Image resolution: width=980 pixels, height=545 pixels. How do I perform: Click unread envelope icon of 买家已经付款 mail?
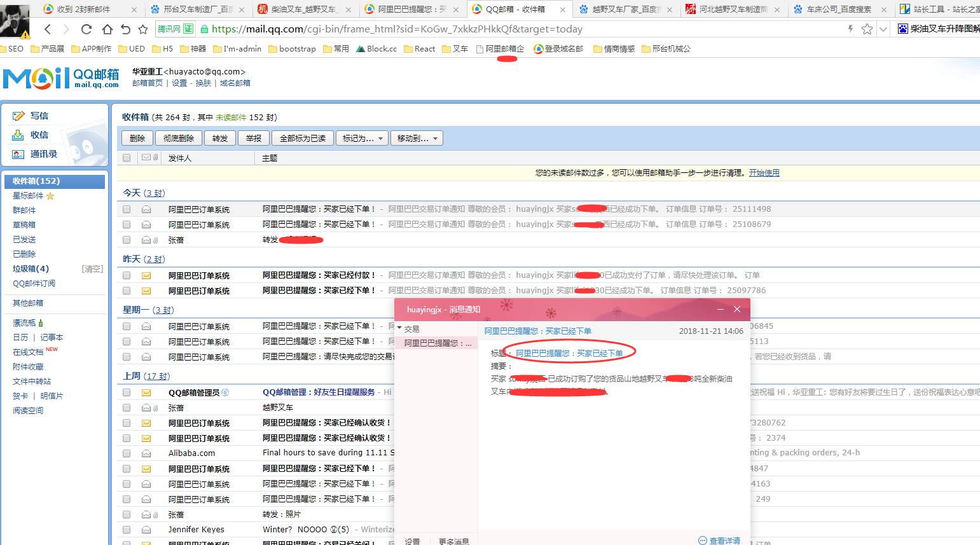pyautogui.click(x=146, y=275)
